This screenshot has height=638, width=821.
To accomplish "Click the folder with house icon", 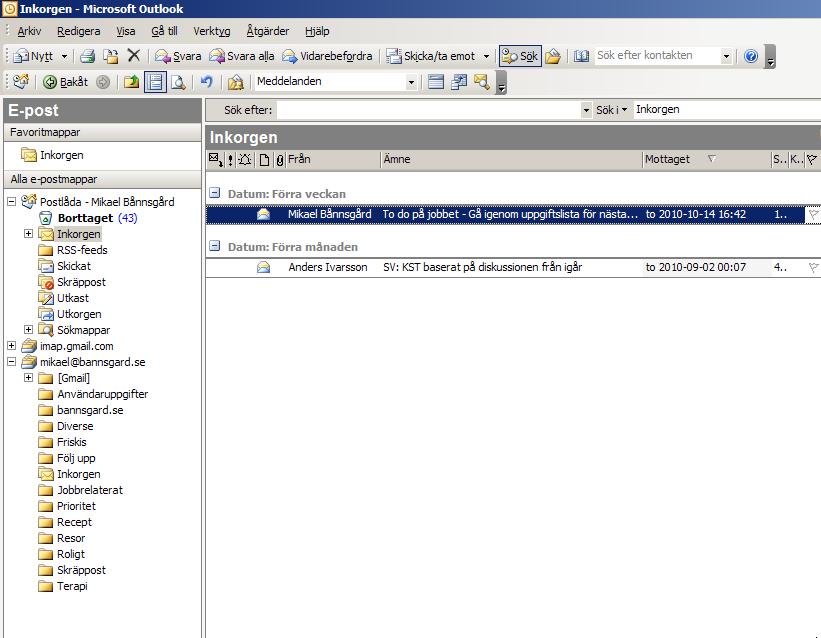I will point(235,82).
